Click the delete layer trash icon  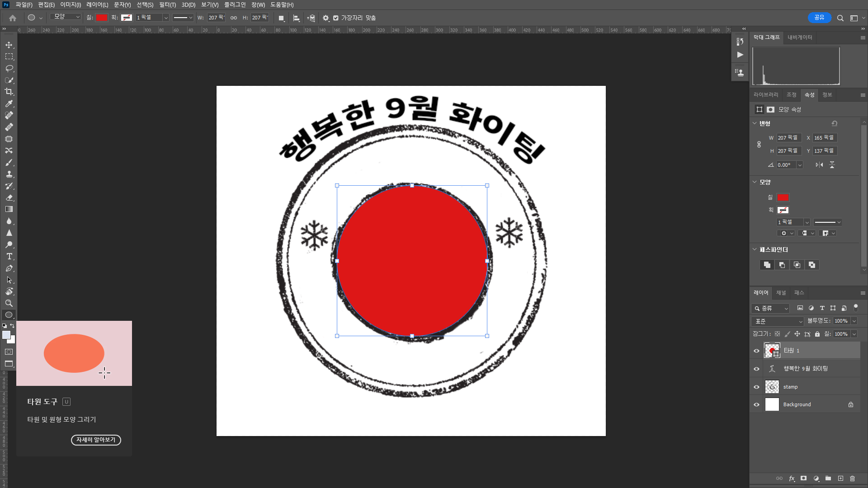pos(852,479)
